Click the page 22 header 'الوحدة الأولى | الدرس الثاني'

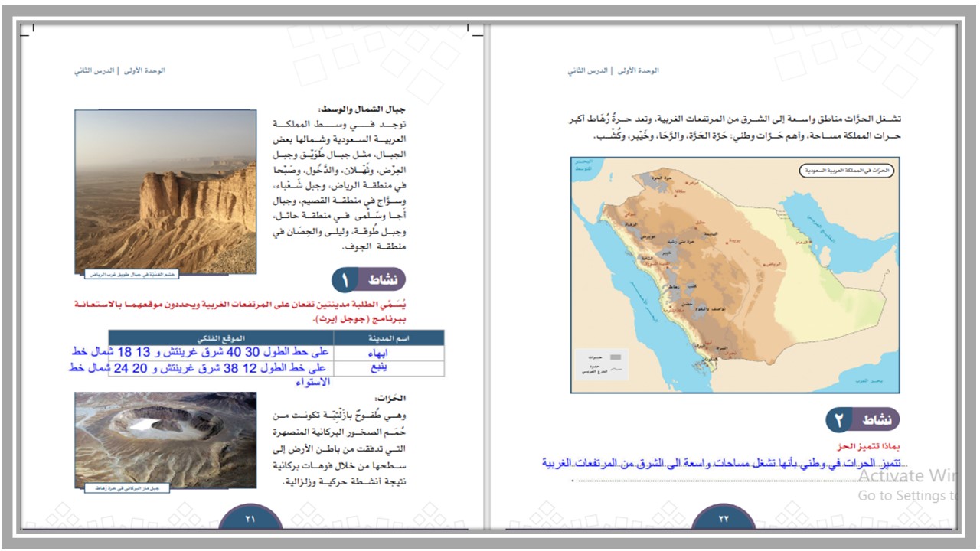613,70
